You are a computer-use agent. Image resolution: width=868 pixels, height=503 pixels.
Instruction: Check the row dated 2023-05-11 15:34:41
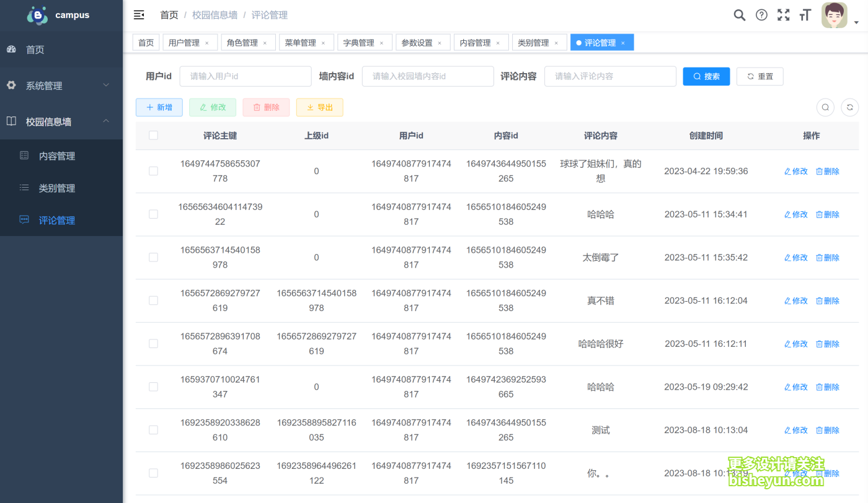[x=153, y=214]
